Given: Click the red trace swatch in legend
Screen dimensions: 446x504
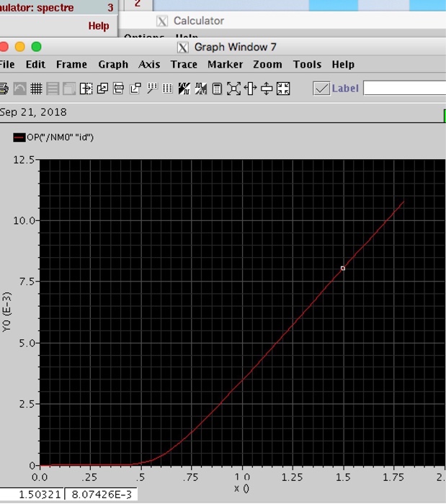Looking at the screenshot, I should 19,138.
